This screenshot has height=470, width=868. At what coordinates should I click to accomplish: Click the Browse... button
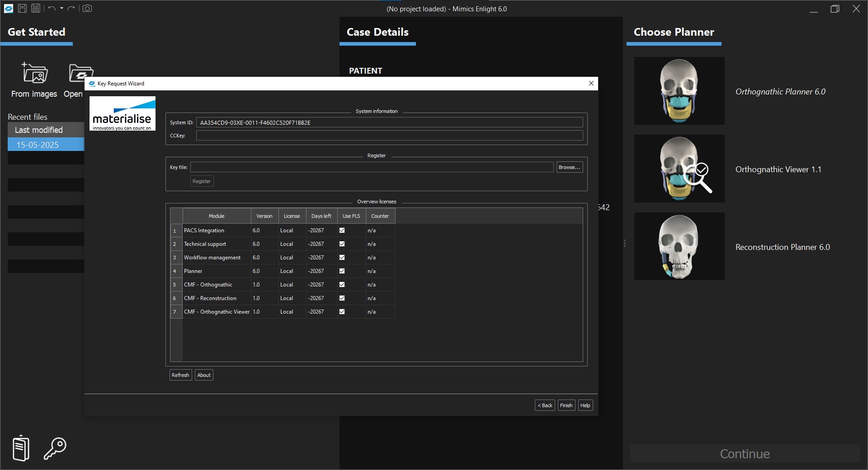(x=569, y=167)
